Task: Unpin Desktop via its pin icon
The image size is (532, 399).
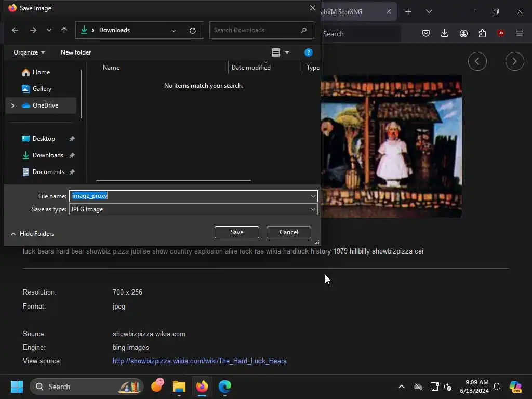Action: (72, 139)
